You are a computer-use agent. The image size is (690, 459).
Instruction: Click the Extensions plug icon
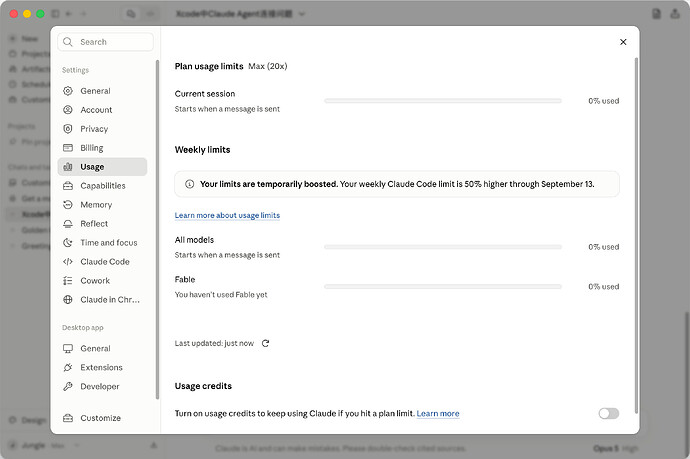tap(68, 367)
